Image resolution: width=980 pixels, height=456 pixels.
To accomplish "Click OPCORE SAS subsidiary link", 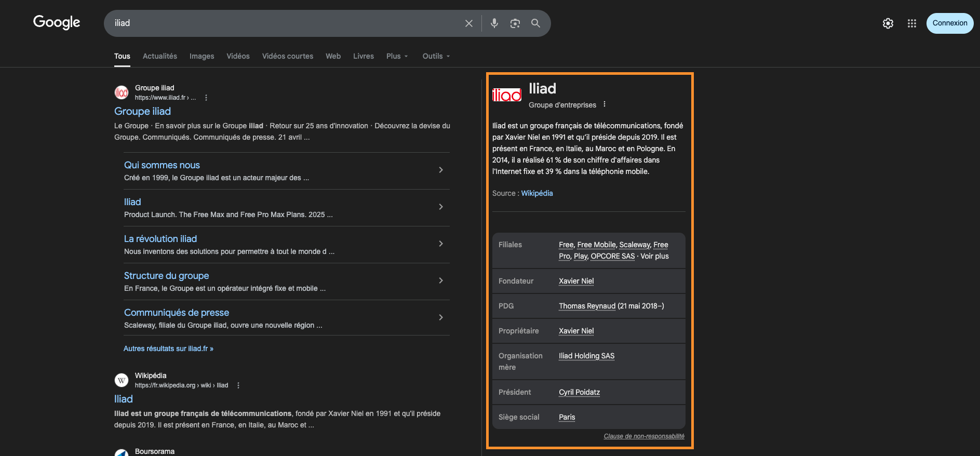I will click(613, 256).
